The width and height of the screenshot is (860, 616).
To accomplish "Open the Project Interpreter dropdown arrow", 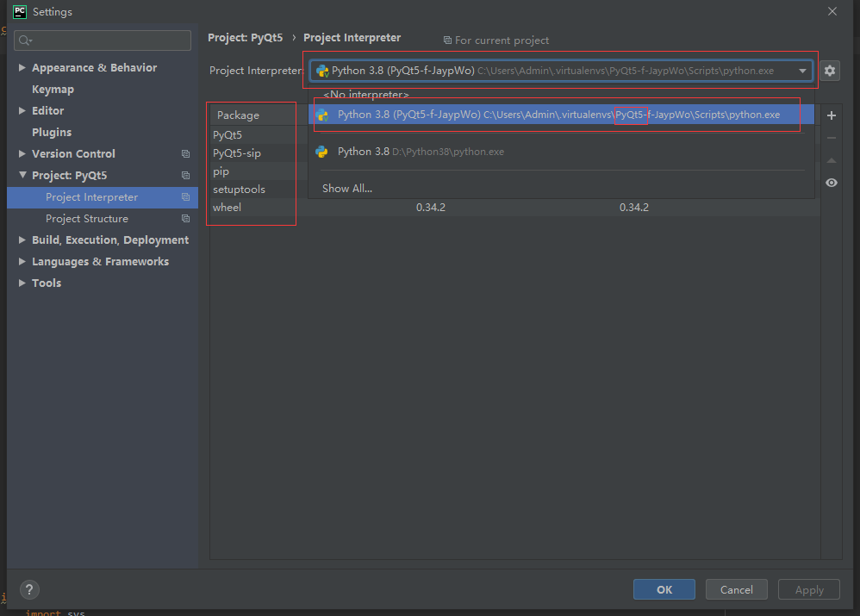I will pyautogui.click(x=802, y=71).
